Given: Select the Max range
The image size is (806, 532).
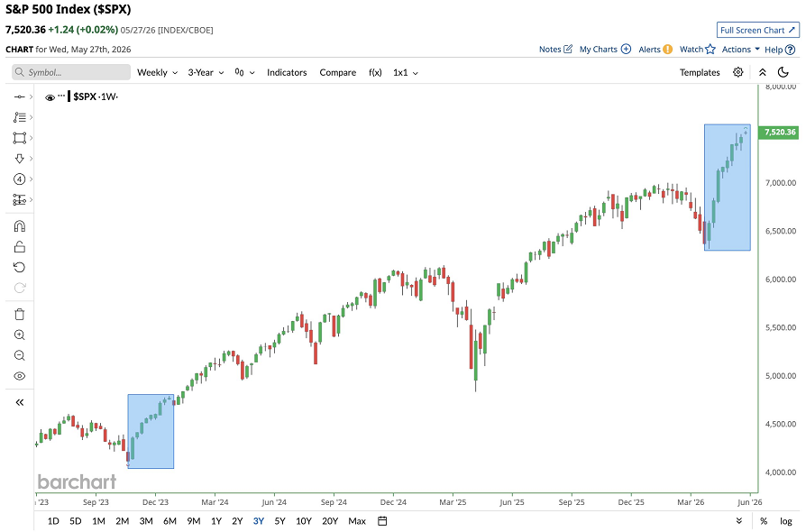Looking at the screenshot, I should coord(357,521).
